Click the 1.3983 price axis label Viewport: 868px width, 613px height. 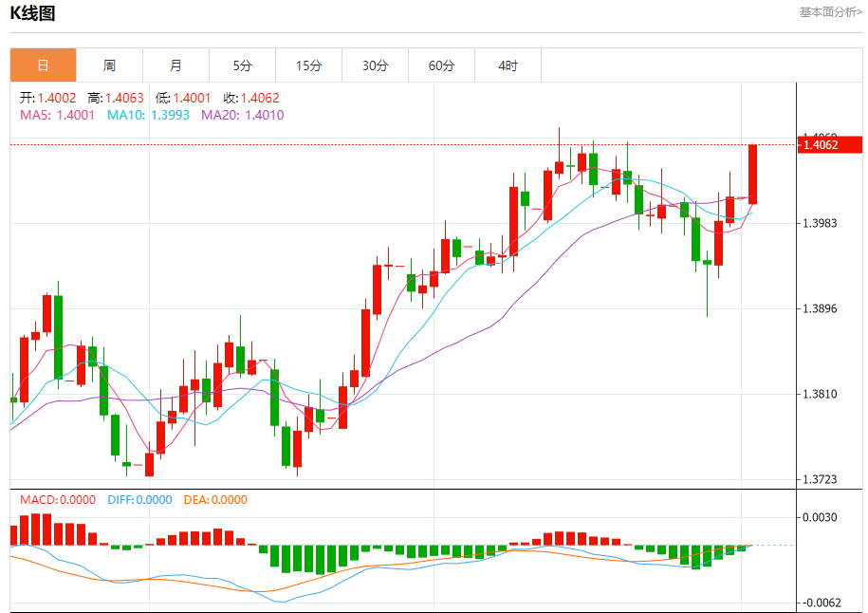(x=820, y=223)
